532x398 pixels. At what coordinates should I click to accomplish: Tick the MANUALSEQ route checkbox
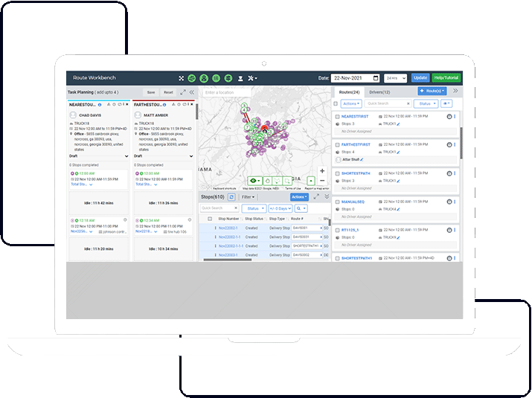[x=336, y=200]
